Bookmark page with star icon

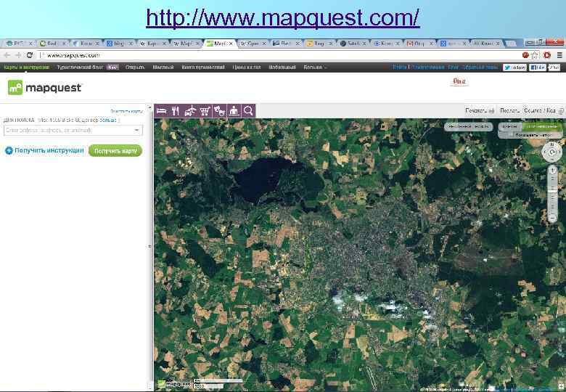pos(536,55)
